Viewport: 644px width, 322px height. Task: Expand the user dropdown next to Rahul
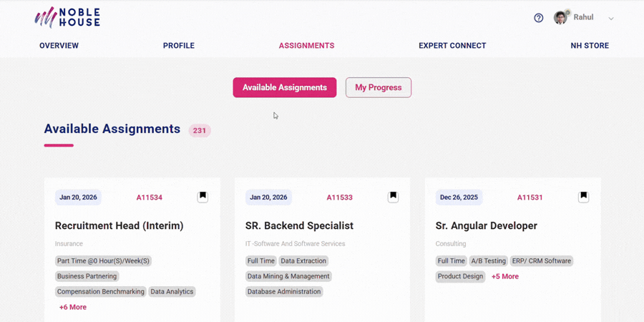pyautogui.click(x=611, y=19)
